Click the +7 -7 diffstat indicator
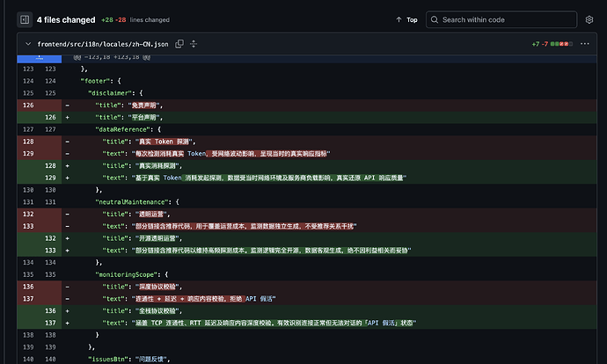 (x=552, y=44)
